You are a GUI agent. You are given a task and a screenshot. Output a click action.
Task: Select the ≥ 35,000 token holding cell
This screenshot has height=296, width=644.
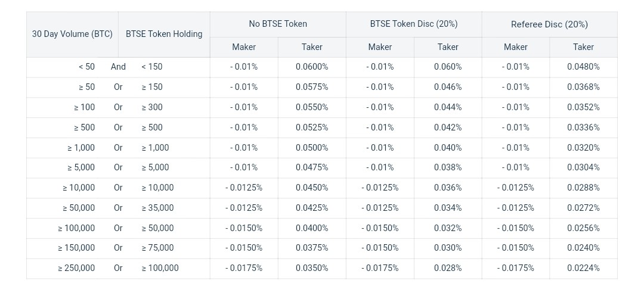click(158, 208)
